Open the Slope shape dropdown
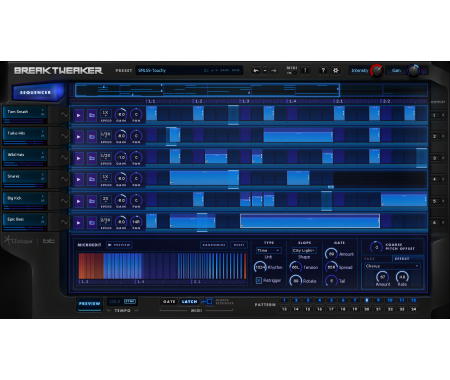Screen dimensions: 450x380 click(304, 250)
